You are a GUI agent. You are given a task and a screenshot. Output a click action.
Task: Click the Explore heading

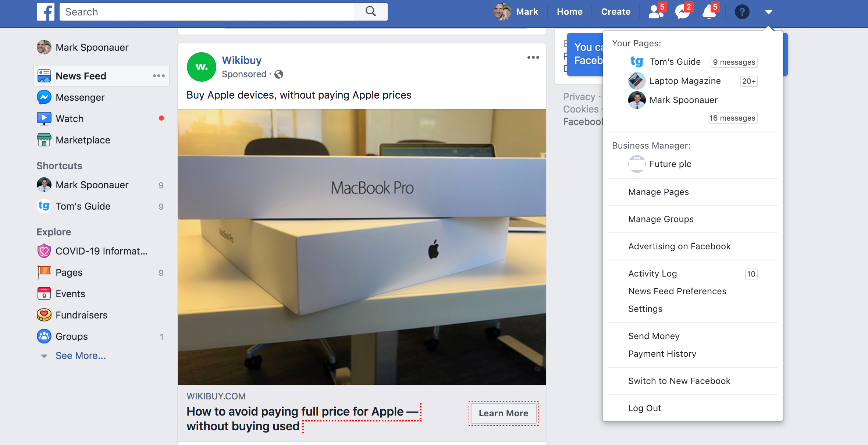point(54,232)
